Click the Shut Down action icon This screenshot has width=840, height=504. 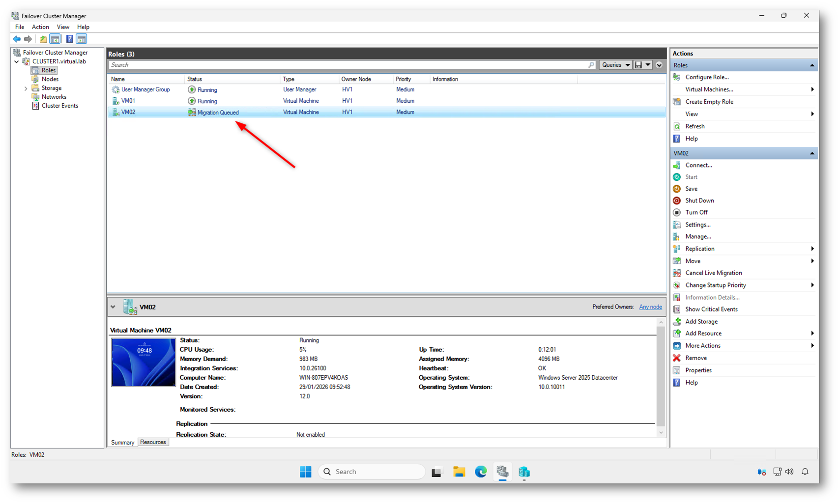pos(677,200)
